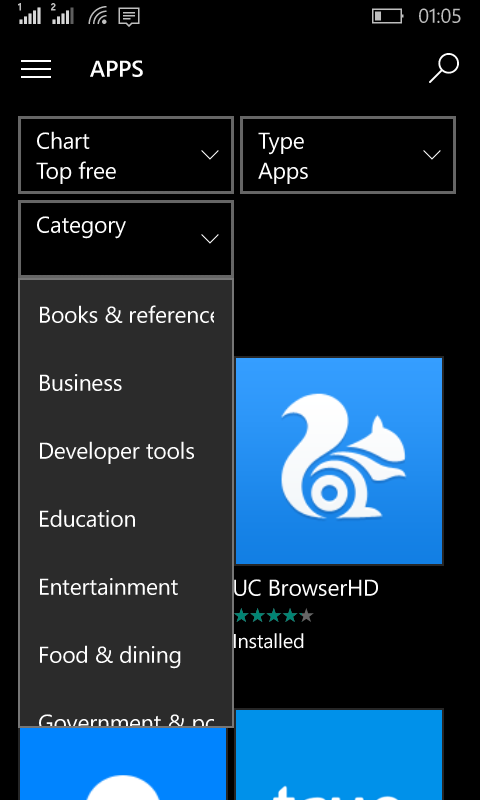Open the UC BrowserHD title link
This screenshot has width=480, height=800.
point(306,588)
